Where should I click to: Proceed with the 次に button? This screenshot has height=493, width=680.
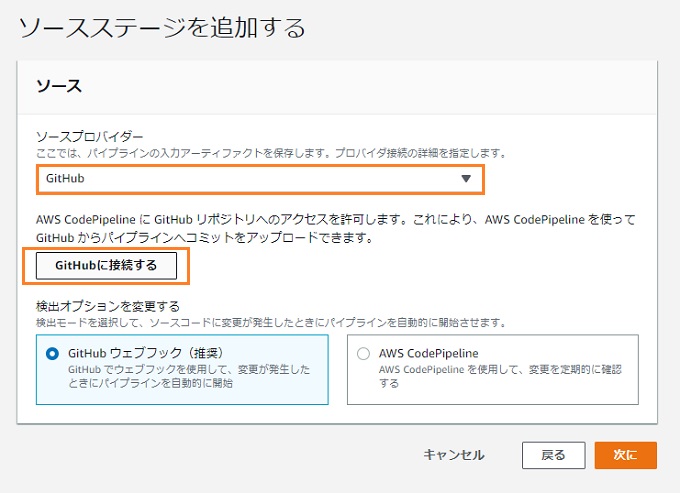(x=625, y=455)
